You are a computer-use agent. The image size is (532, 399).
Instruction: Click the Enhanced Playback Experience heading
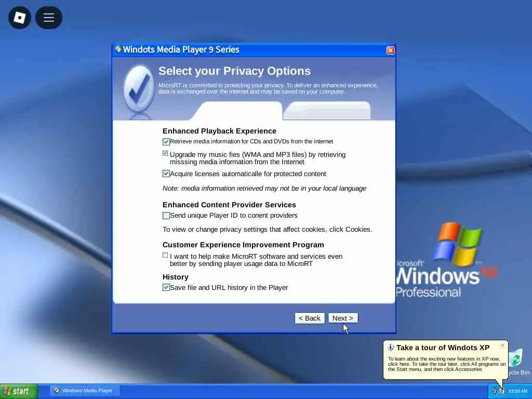click(219, 131)
